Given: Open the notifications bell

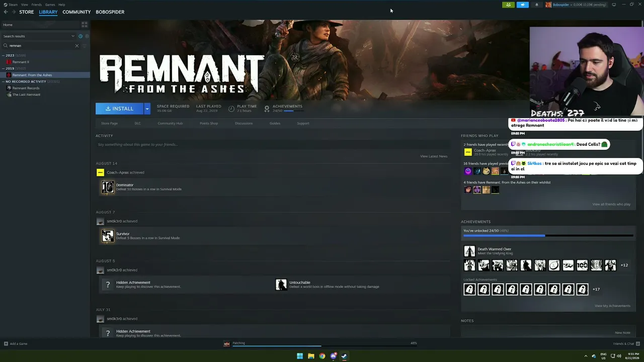Looking at the screenshot, I should (x=536, y=5).
